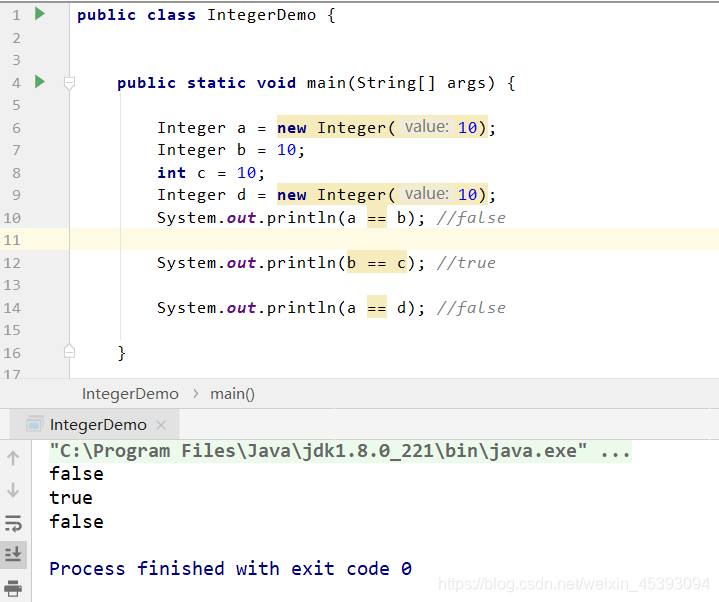719x602 pixels.
Task: Collapse the main method fold marker
Action: coord(69,83)
